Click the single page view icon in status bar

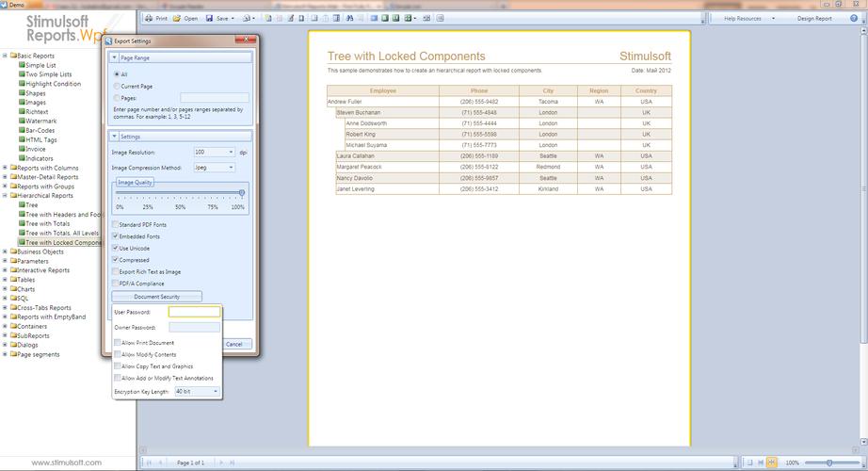(750, 463)
